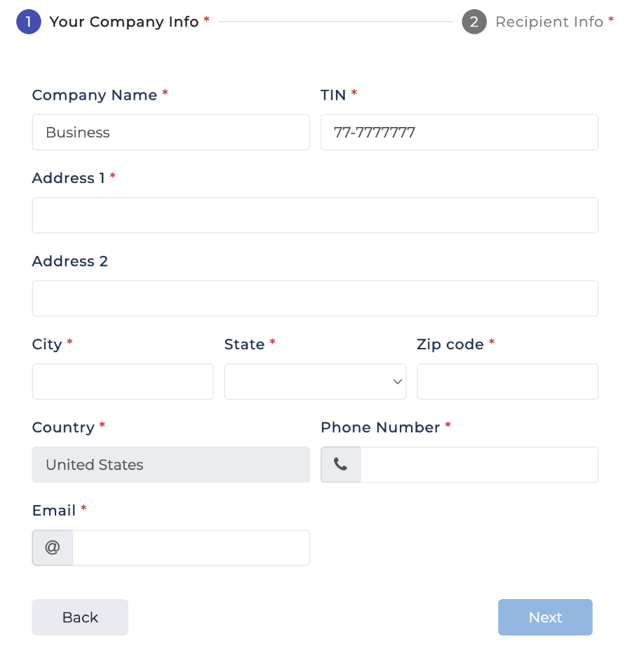Click the disabled Country field
The width and height of the screenshot is (644, 665).
pos(170,464)
